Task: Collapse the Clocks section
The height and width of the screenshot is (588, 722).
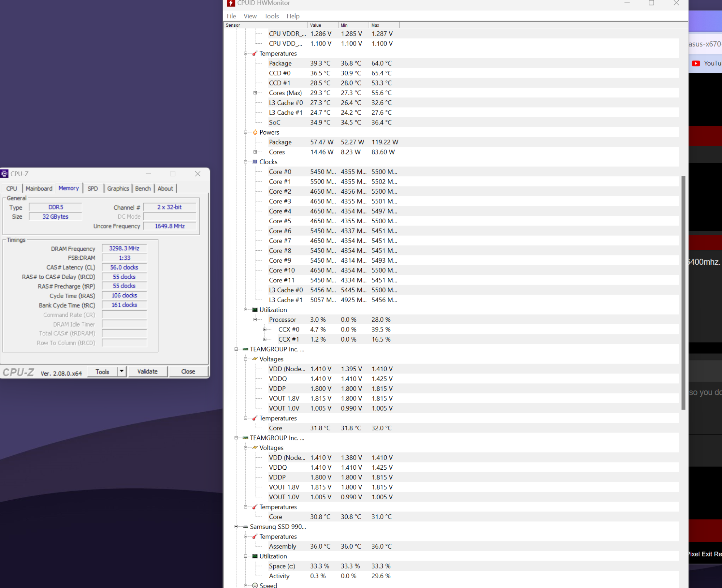Action: pos(245,162)
